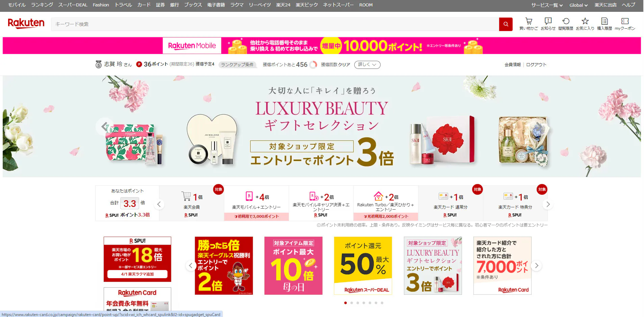Click the ランクアップ条件 button

(237, 64)
